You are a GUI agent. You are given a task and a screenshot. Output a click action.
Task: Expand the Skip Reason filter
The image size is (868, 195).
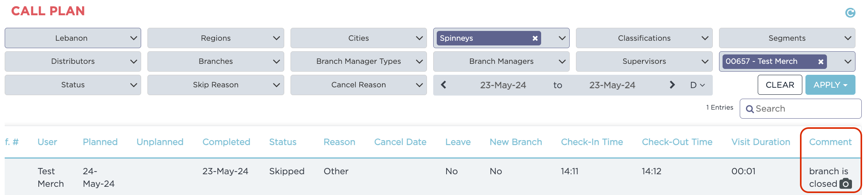[x=215, y=85]
